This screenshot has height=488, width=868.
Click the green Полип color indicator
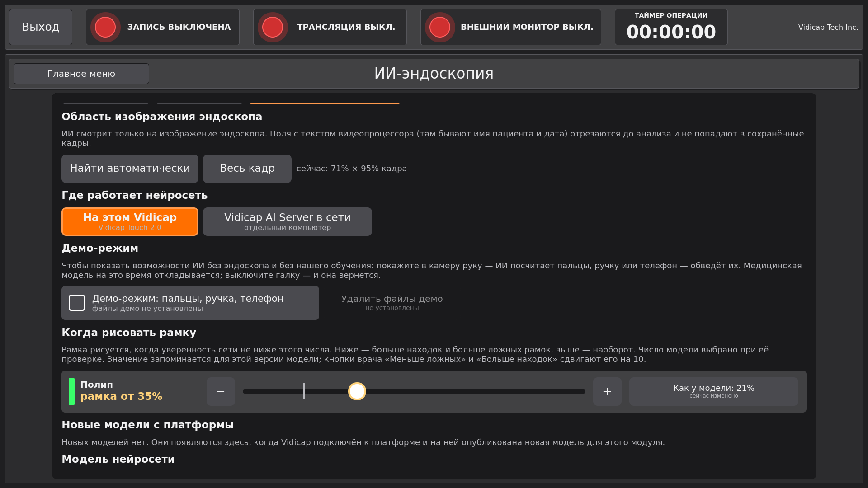tap(71, 391)
